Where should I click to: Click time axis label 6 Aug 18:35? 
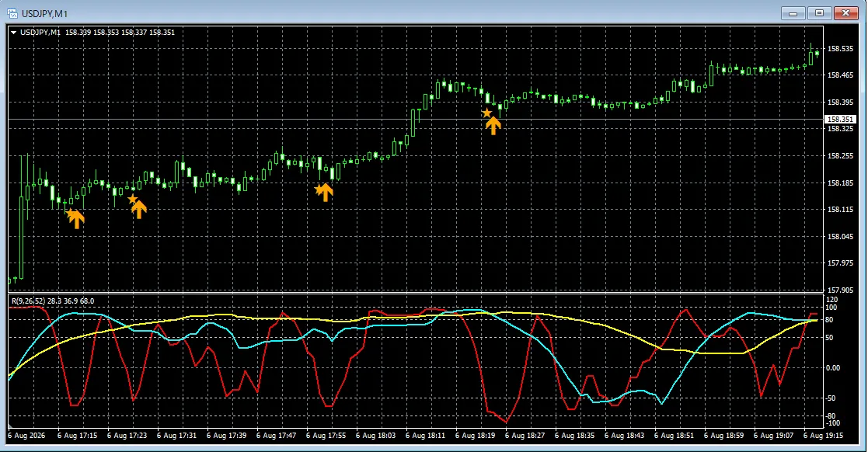[x=574, y=436]
